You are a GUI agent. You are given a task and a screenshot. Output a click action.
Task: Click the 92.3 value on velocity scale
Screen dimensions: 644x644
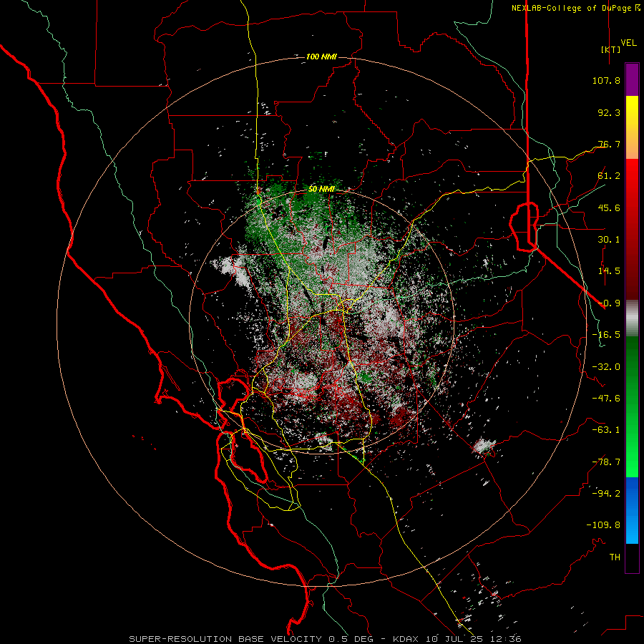pos(609,112)
